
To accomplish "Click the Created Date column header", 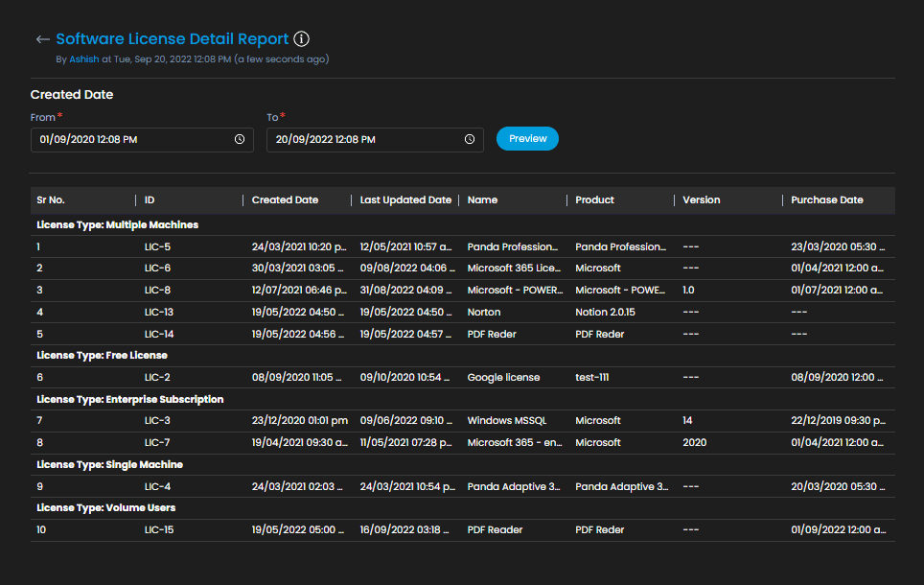I will [x=286, y=199].
